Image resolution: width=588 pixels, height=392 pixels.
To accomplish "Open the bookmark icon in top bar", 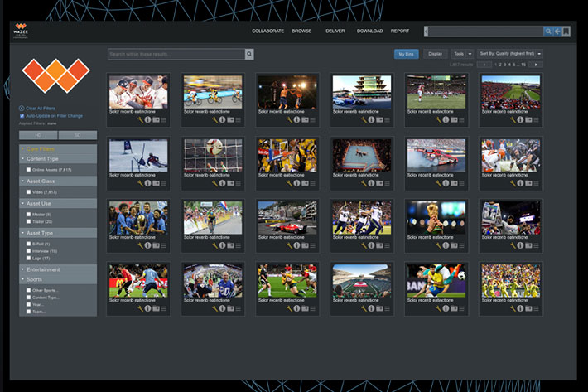I will tap(566, 31).
